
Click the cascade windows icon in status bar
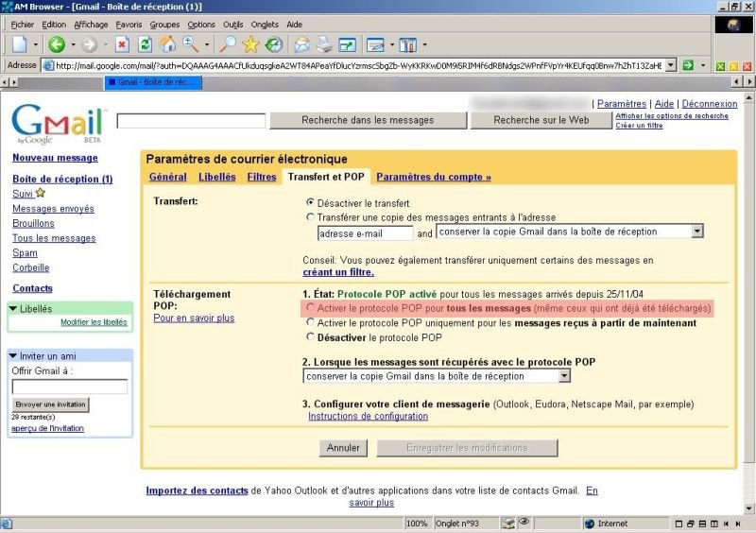click(691, 524)
